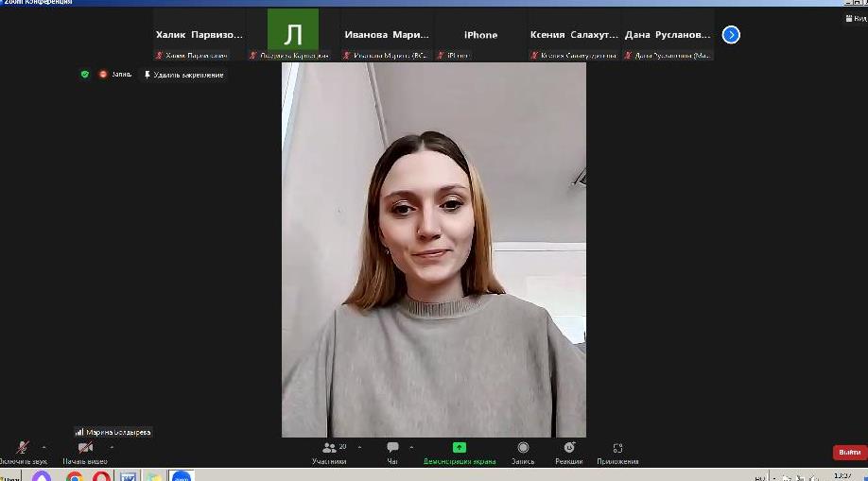Open the Участники participants panel
868x481 pixels.
pos(329,448)
